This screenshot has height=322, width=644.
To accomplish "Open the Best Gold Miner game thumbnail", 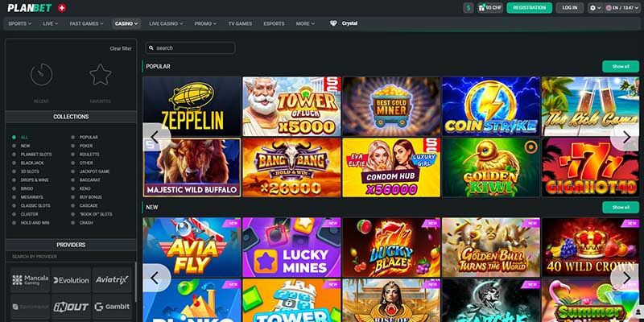I will pyautogui.click(x=391, y=106).
